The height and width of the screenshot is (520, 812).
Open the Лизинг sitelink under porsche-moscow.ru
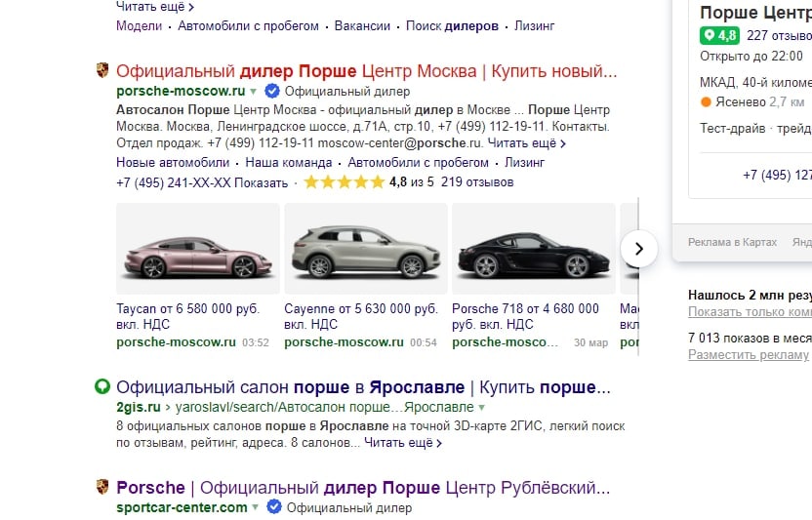[x=525, y=163]
